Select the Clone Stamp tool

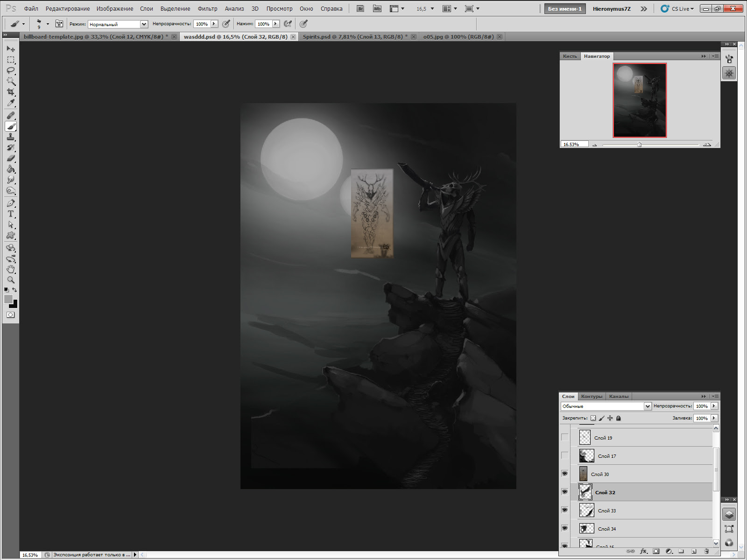[11, 137]
